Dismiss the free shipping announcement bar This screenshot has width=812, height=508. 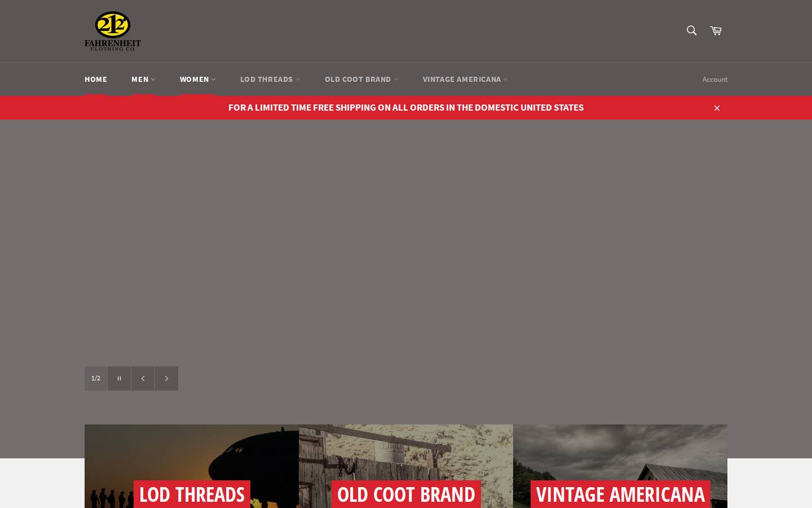pyautogui.click(x=717, y=108)
